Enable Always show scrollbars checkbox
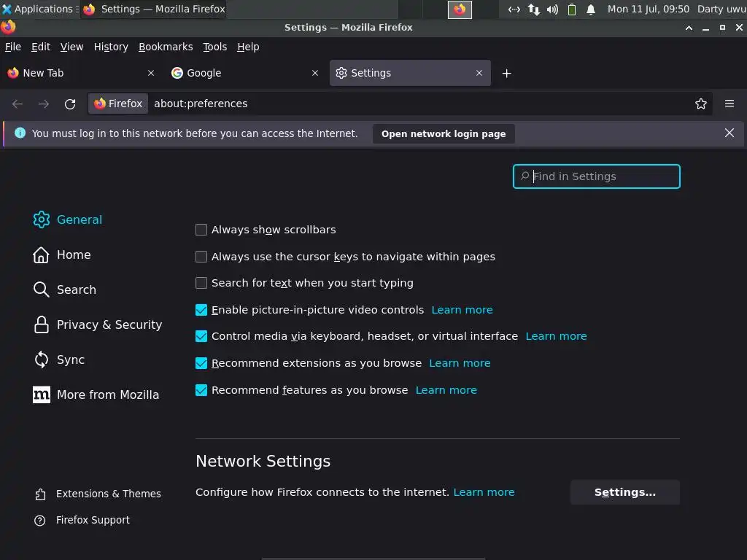 pyautogui.click(x=201, y=230)
